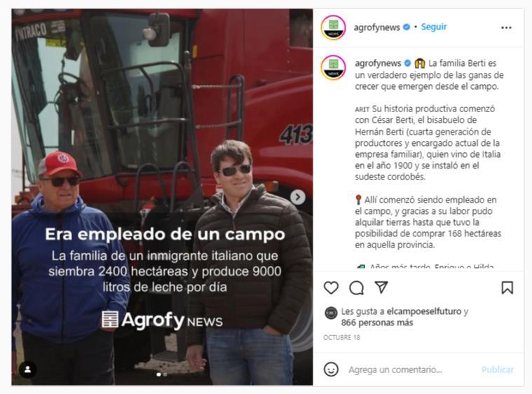Open agrofynews username link in header
The image size is (532, 394).
click(376, 27)
